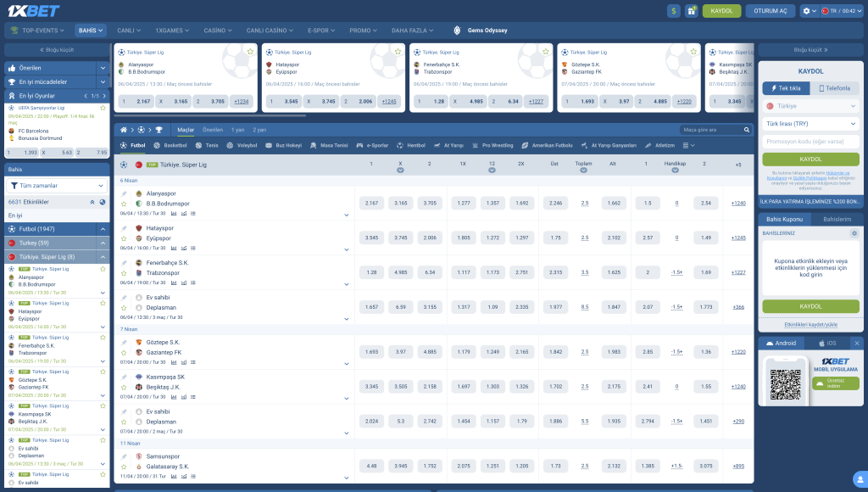Pin the Kasımpaşa SK vs Beşiktaş J.K. match

pos(124,377)
